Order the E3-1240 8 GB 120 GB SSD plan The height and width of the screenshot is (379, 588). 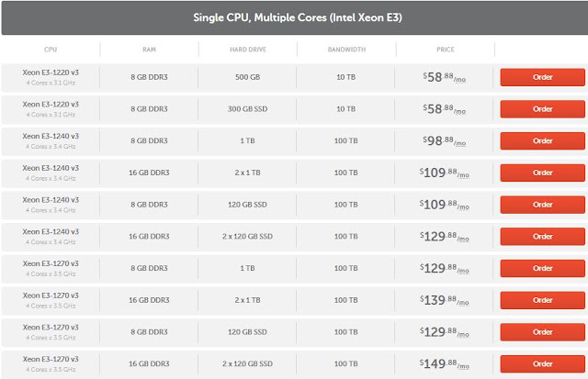[542, 205]
